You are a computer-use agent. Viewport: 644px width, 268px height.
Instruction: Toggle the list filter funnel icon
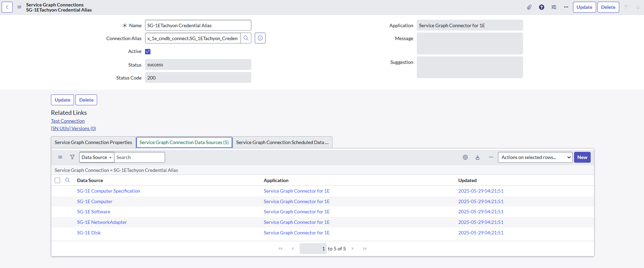click(72, 157)
